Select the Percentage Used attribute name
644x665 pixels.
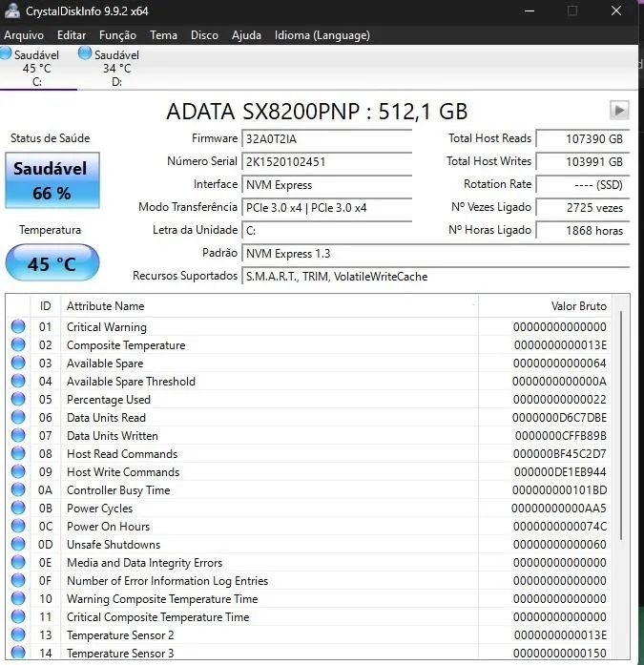coord(109,400)
